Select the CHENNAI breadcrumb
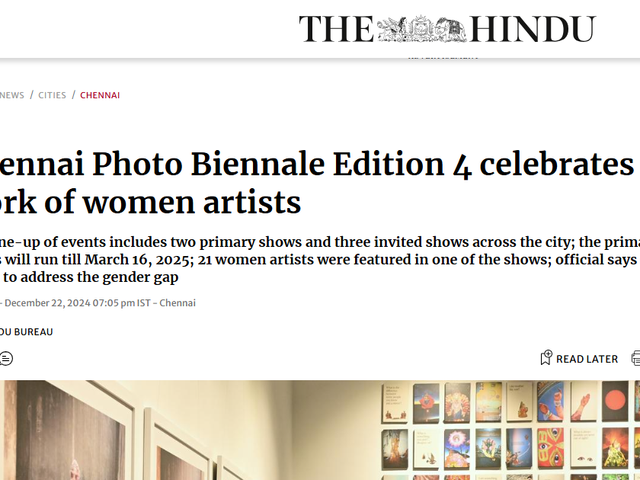This screenshot has height=480, width=640. 100,96
